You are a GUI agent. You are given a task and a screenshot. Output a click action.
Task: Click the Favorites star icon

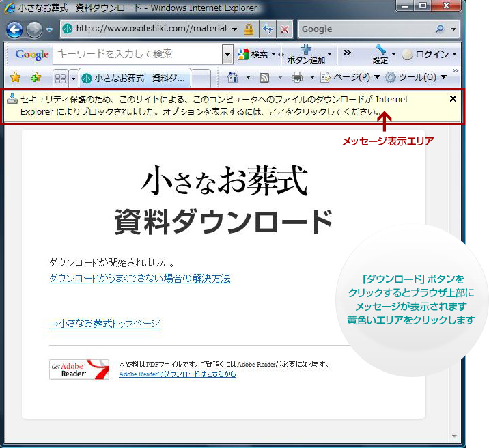tap(15, 77)
